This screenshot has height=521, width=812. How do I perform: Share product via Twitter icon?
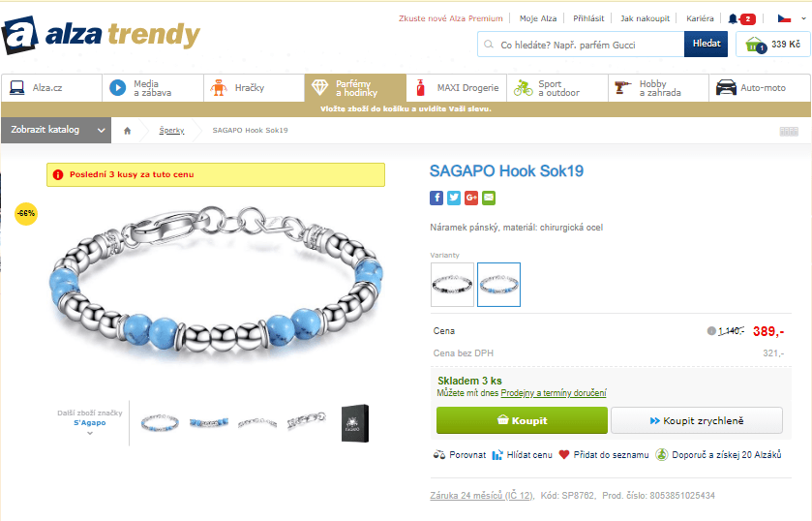pos(454,198)
